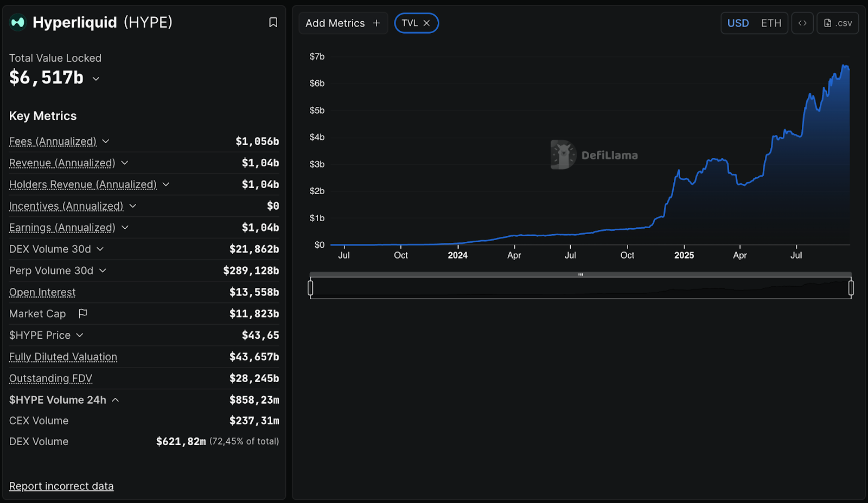Click the $289,128b perp volume value
The width and height of the screenshot is (868, 503).
[251, 270]
